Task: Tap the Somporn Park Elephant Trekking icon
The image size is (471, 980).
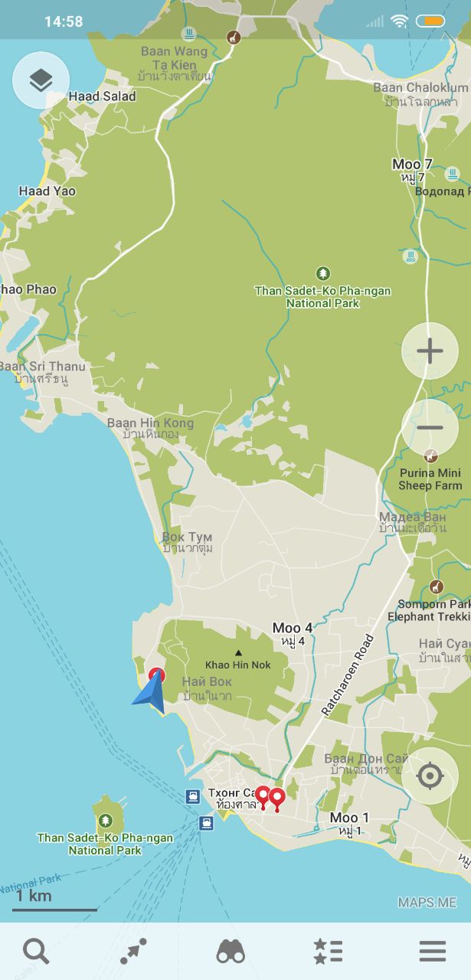Action: click(436, 587)
